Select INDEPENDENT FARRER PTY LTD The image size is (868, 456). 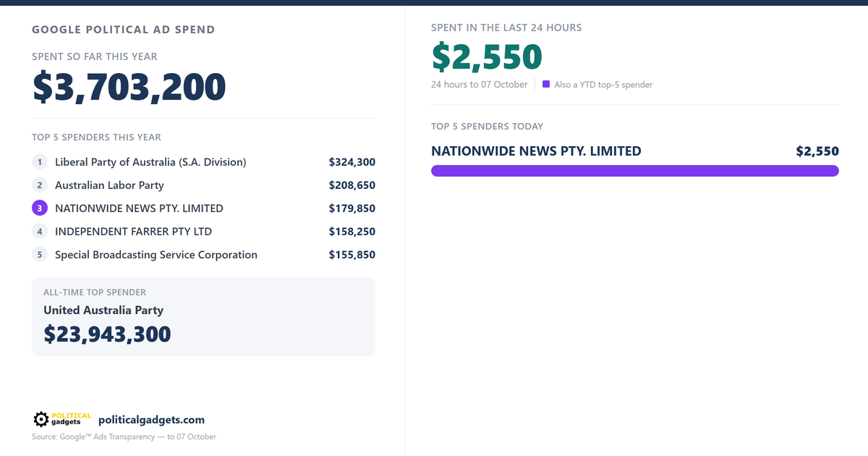coord(133,232)
